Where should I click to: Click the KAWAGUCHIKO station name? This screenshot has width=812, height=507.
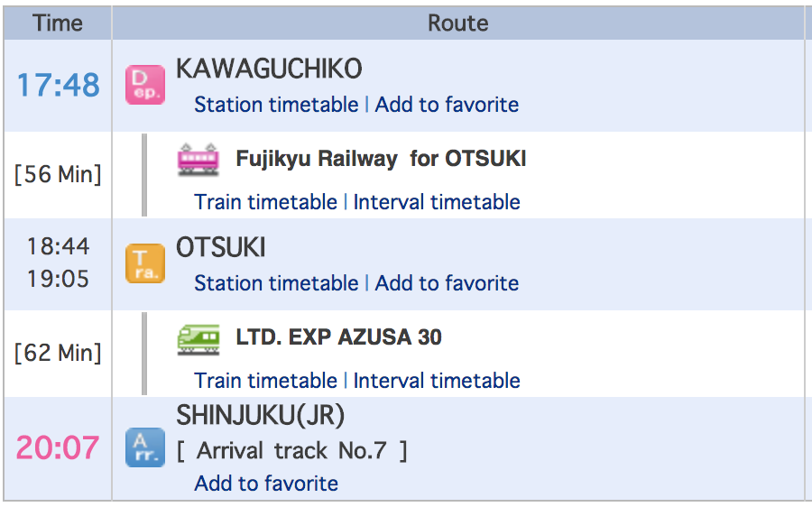[269, 69]
